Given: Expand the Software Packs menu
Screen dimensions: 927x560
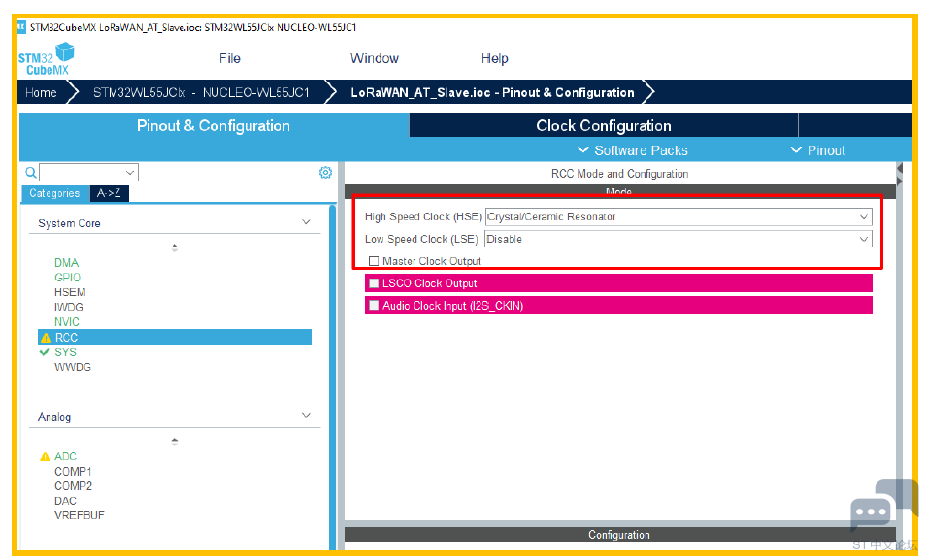Looking at the screenshot, I should pyautogui.click(x=633, y=150).
